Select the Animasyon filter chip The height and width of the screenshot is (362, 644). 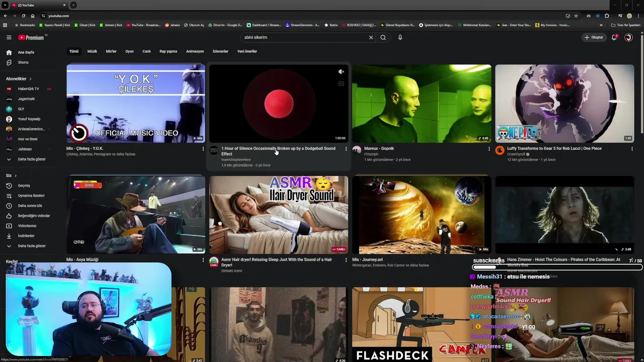(x=195, y=51)
